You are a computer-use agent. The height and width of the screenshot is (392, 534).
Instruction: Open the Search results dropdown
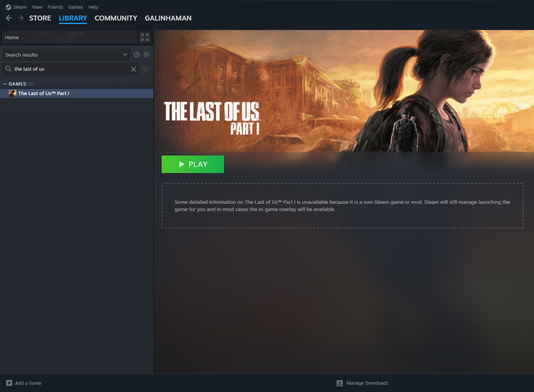tap(65, 54)
